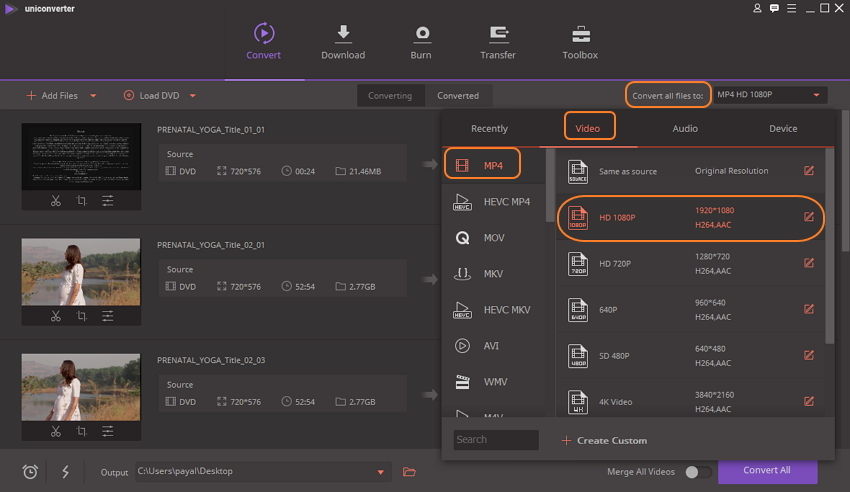Click the Convert All button
Screen dimensions: 850x492
(x=767, y=470)
